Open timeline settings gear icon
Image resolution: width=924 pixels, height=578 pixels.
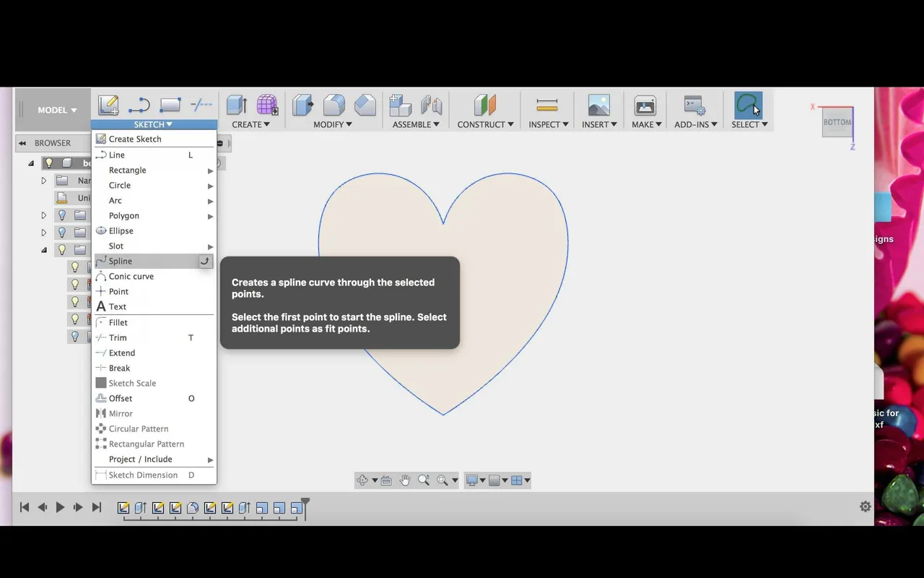[866, 506]
